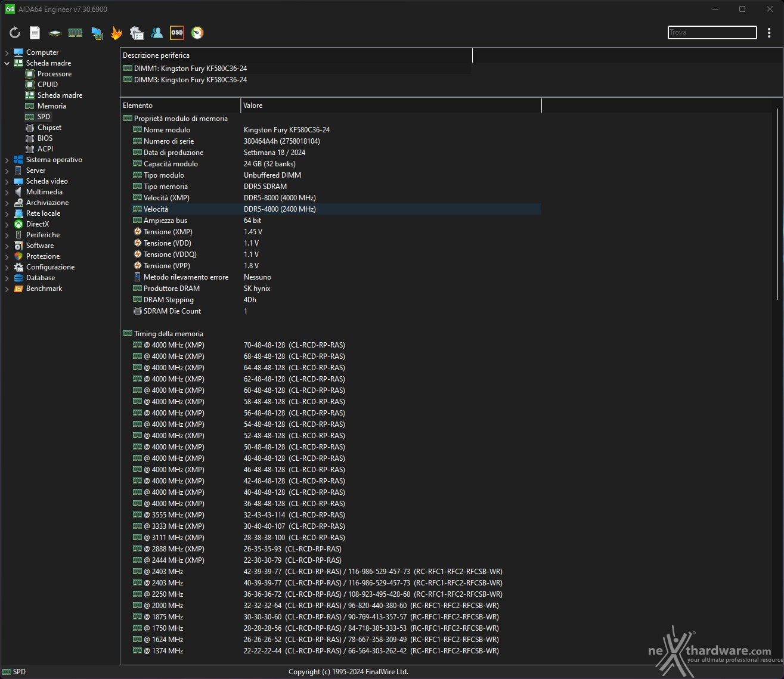Viewport: 784px width, 679px height.
Task: Select the DRAM Stepping row
Action: 336,300
